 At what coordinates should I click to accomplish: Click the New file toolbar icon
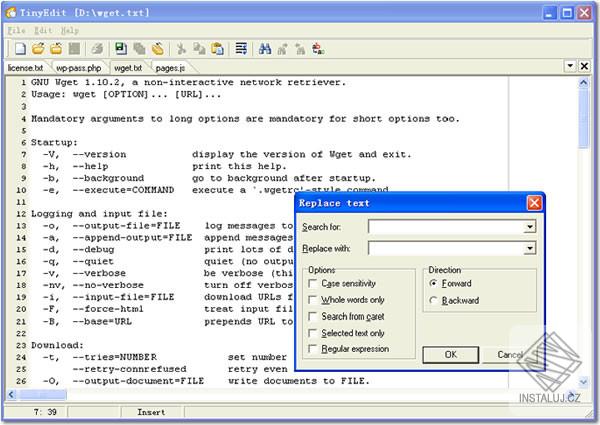click(x=20, y=48)
